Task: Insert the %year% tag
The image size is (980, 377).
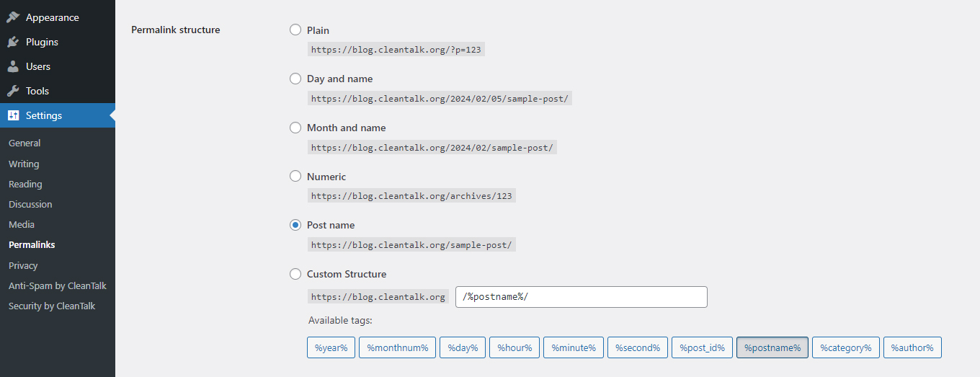Action: [x=331, y=348]
